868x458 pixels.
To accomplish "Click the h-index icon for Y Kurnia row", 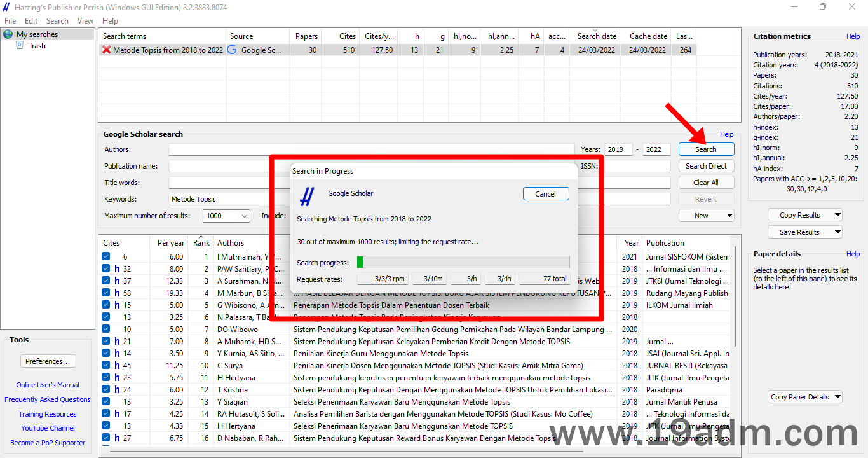I will tap(117, 354).
